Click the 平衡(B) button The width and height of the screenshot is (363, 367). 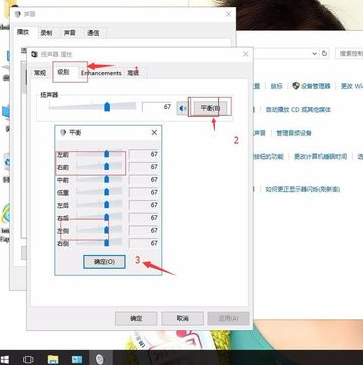[210, 108]
